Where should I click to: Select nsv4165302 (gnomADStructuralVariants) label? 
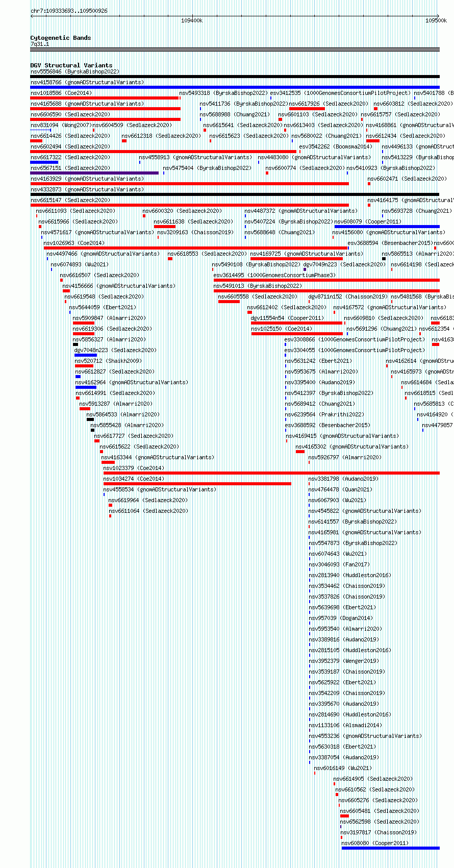(x=352, y=447)
